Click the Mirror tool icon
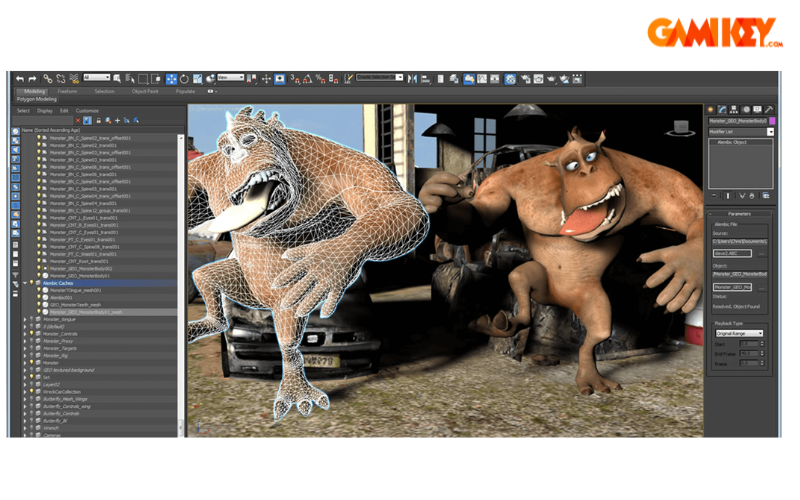This screenshot has height=500, width=800. (x=412, y=79)
